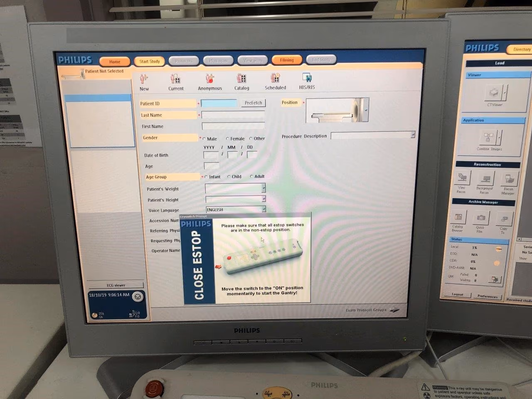Click the Last Name input field
The image size is (532, 399).
tap(233, 114)
